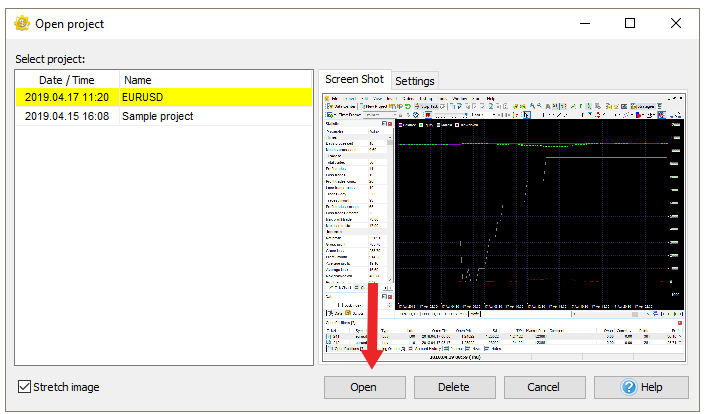This screenshot has width=706, height=414.
Task: Click the 2019.04.15 16:08 date cell
Action: pyautogui.click(x=67, y=116)
